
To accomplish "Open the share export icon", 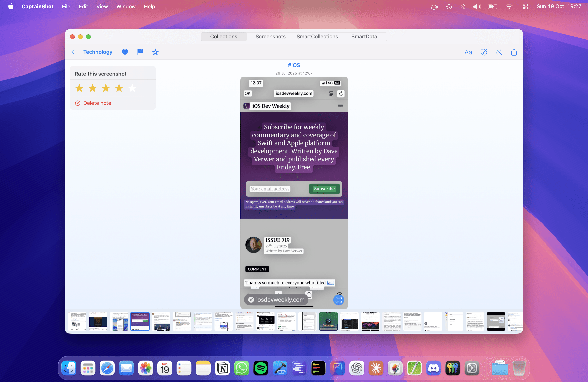I will pyautogui.click(x=514, y=52).
